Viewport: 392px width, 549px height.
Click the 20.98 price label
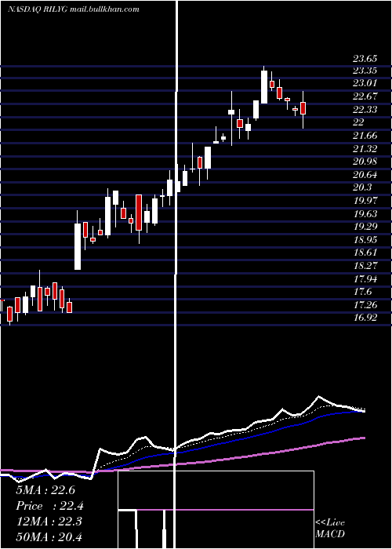click(365, 162)
